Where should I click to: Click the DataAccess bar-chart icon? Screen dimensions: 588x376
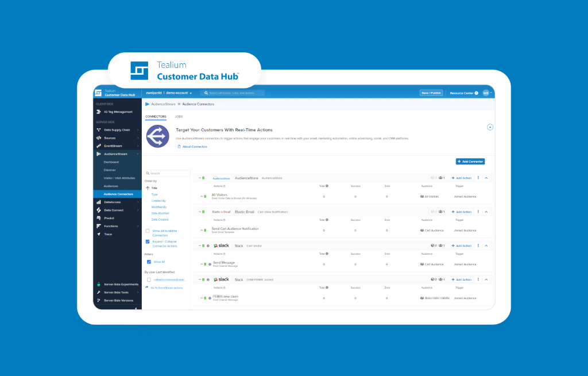point(99,202)
